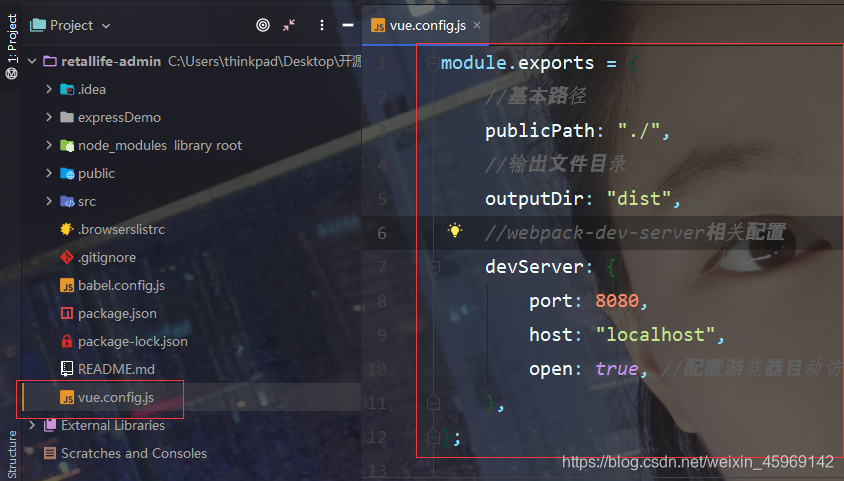Click the .gitignore git file icon
The width and height of the screenshot is (844, 481).
67,257
